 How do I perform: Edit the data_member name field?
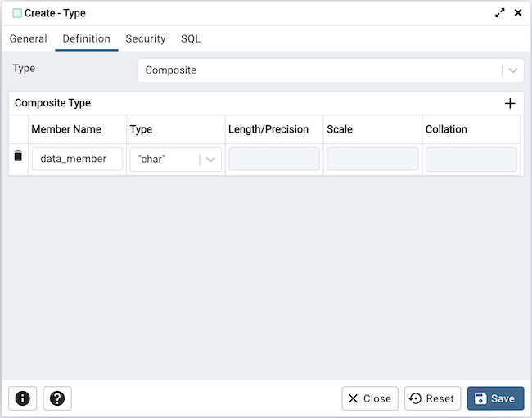click(77, 159)
